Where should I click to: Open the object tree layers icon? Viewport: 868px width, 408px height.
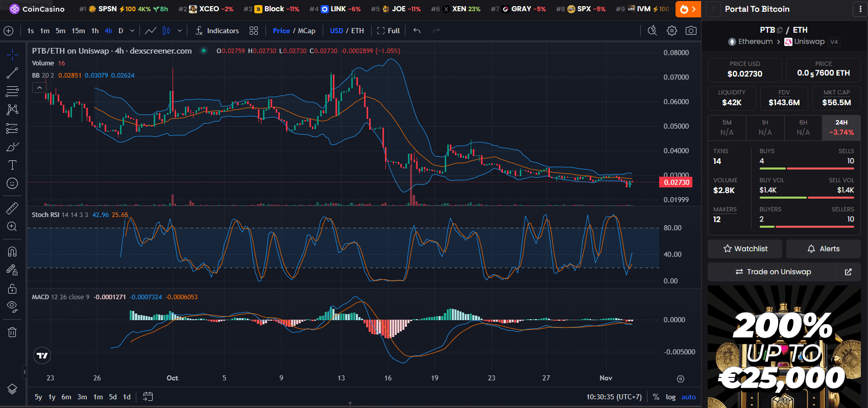[12, 389]
